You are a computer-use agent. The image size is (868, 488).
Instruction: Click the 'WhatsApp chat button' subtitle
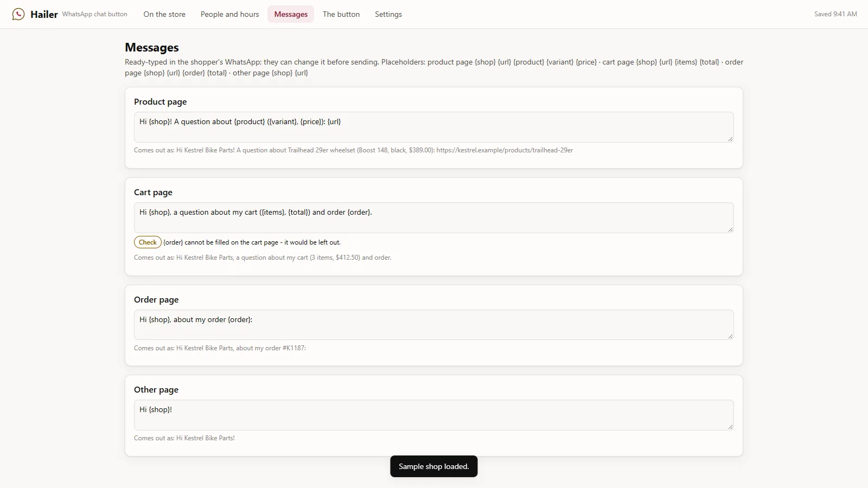pos(95,14)
